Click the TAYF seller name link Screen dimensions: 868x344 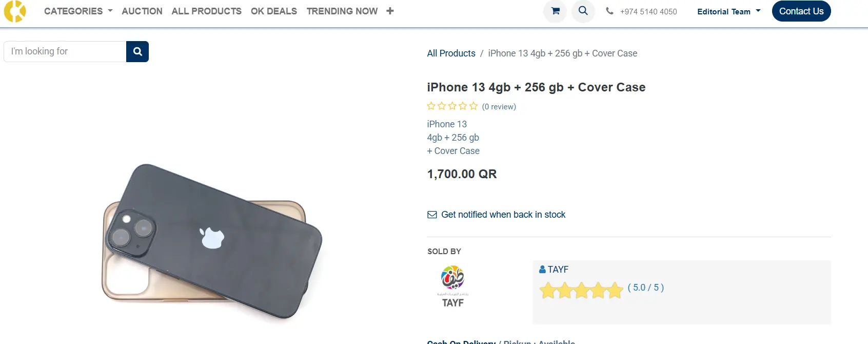[558, 270]
